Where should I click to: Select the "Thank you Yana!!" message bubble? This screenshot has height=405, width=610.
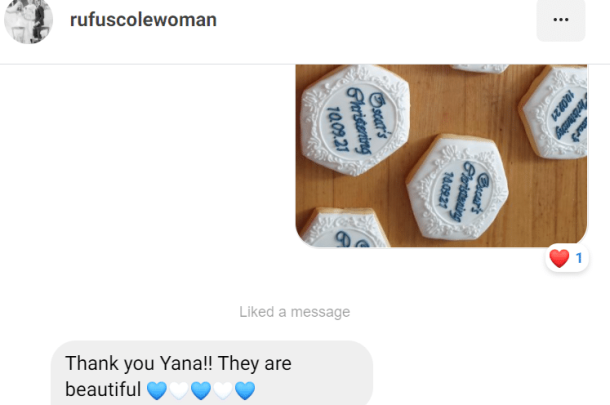212,373
